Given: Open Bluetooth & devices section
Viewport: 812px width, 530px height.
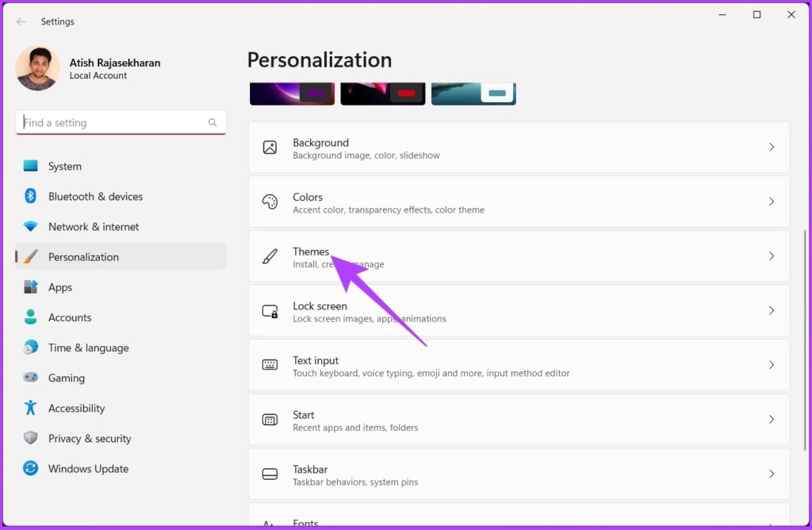Looking at the screenshot, I should click(121, 196).
